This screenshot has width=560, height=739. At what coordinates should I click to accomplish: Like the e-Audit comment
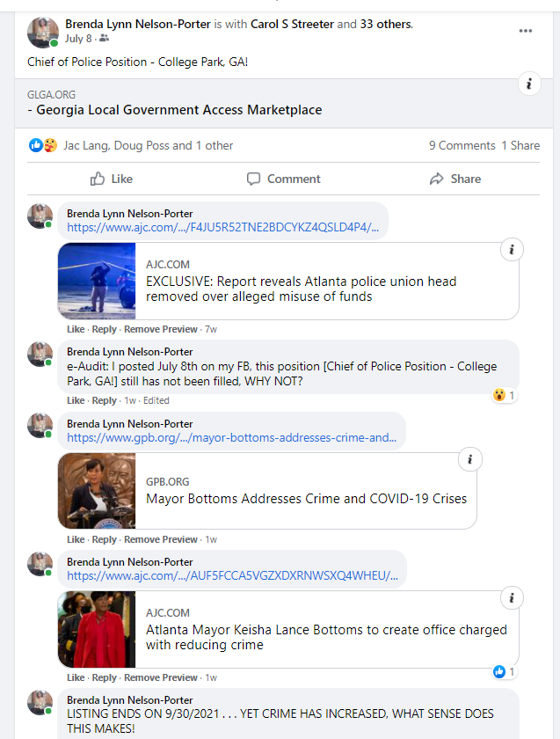[x=76, y=400]
